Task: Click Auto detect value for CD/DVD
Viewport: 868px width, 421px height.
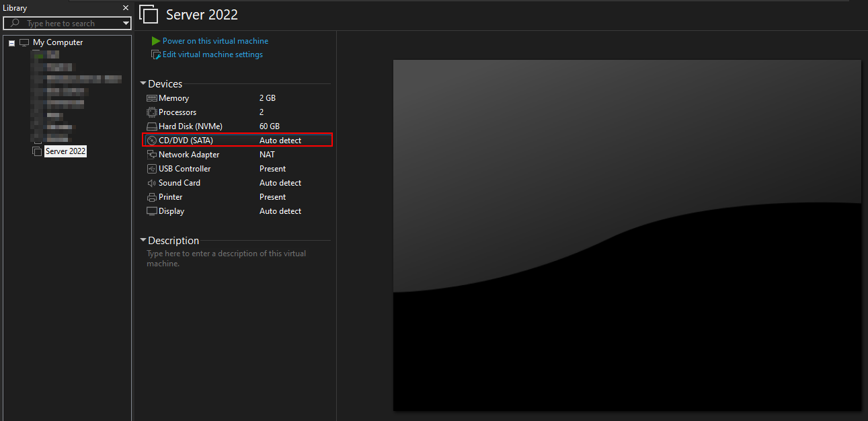Action: 280,141
